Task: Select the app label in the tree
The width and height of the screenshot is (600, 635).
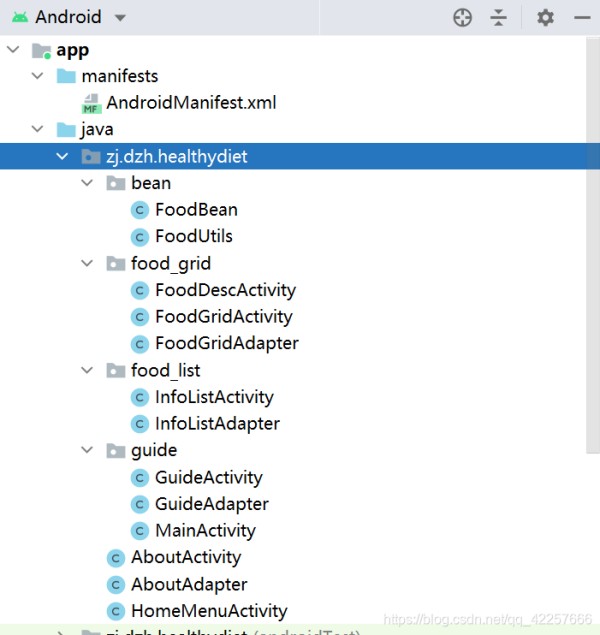Action: coord(72,51)
